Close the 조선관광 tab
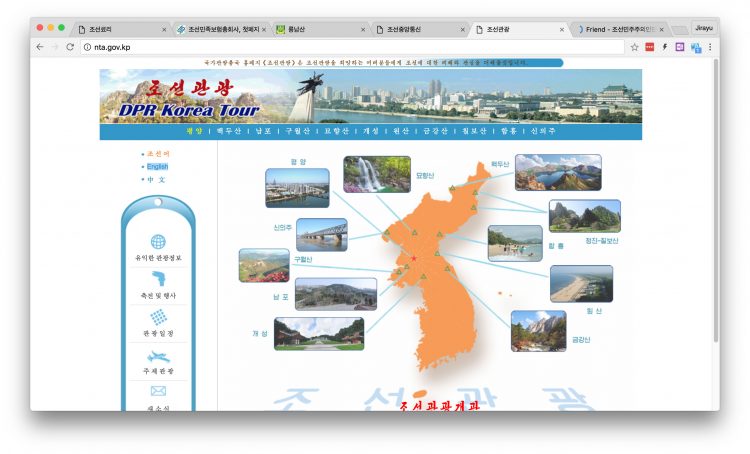Screen dimensions: 750x454 pos(562,30)
